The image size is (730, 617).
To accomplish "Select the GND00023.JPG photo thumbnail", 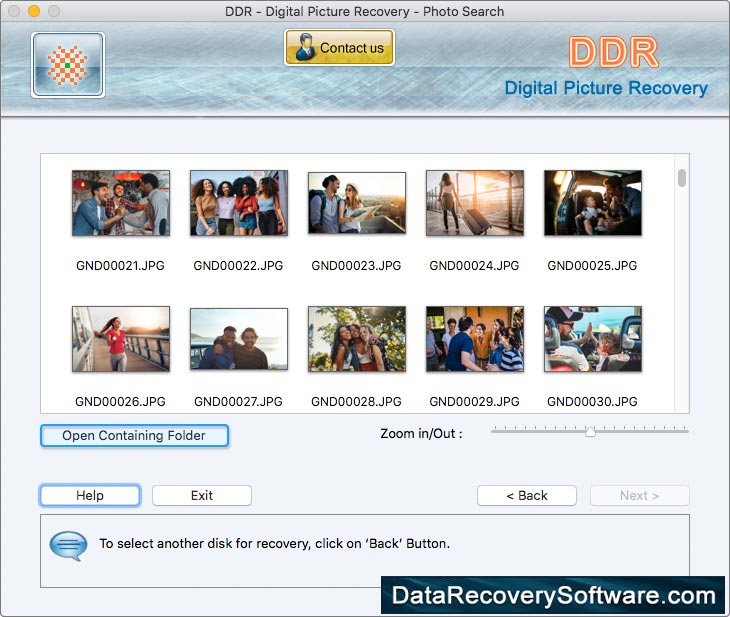I will point(357,203).
